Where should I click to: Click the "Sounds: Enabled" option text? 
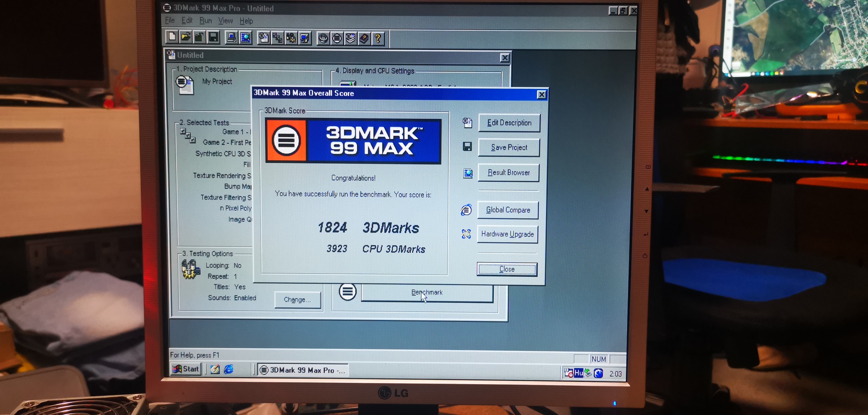coord(232,298)
